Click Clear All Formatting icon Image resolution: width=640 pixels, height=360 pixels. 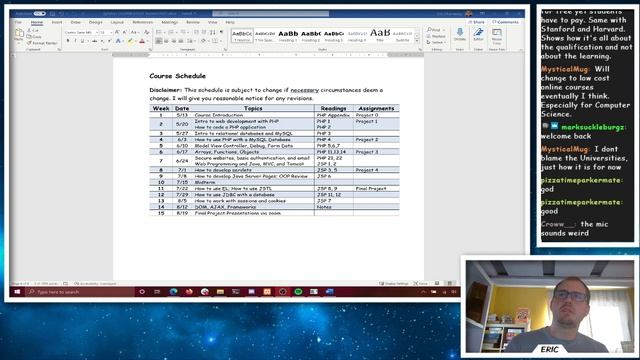coord(147,32)
